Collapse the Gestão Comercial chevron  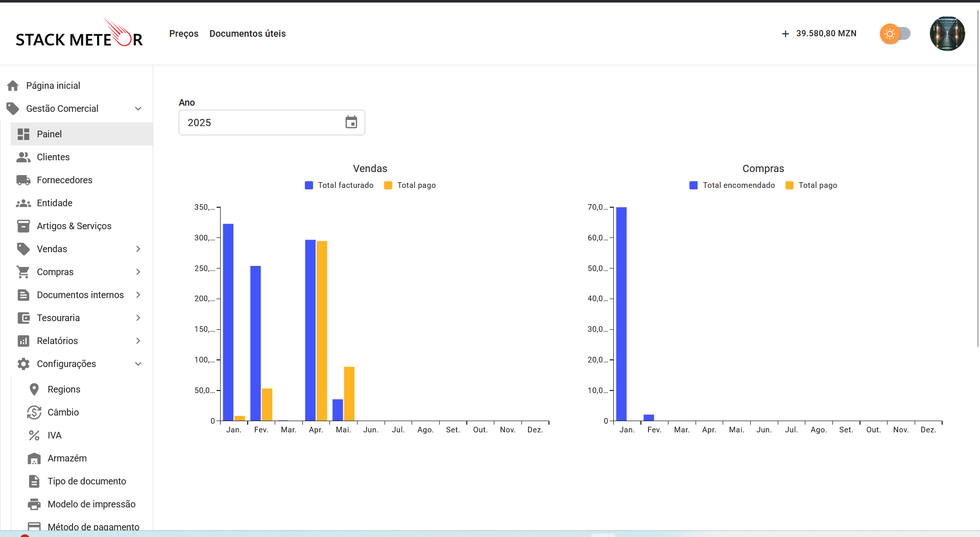(138, 108)
